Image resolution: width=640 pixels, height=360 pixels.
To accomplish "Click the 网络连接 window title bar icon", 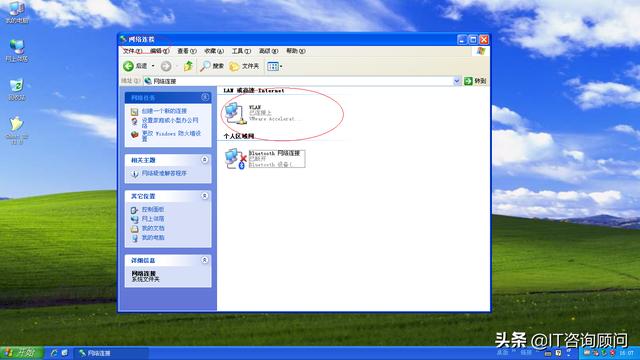I will [123, 39].
